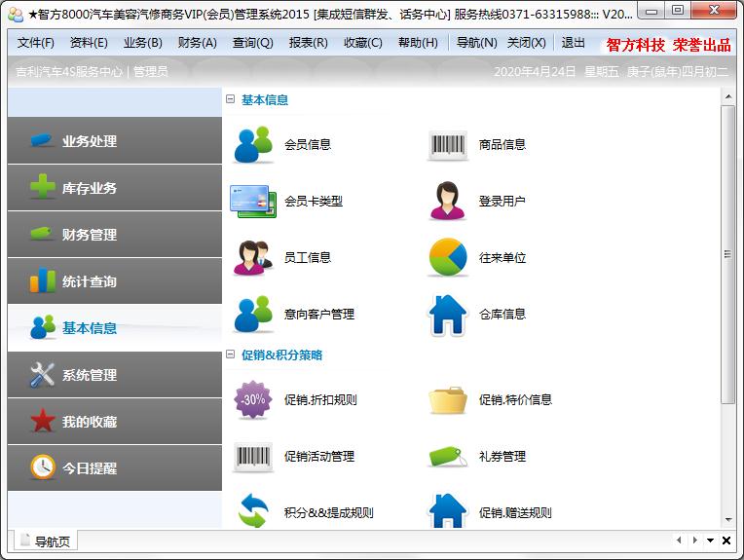Image resolution: width=744 pixels, height=560 pixels.
Task: Open the 财务(A) menu
Action: (x=197, y=43)
